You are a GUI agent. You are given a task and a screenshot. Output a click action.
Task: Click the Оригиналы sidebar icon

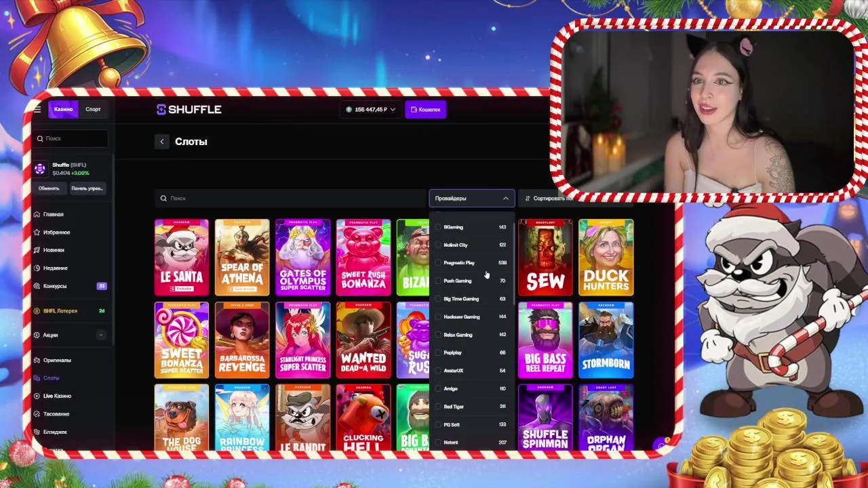(x=37, y=360)
